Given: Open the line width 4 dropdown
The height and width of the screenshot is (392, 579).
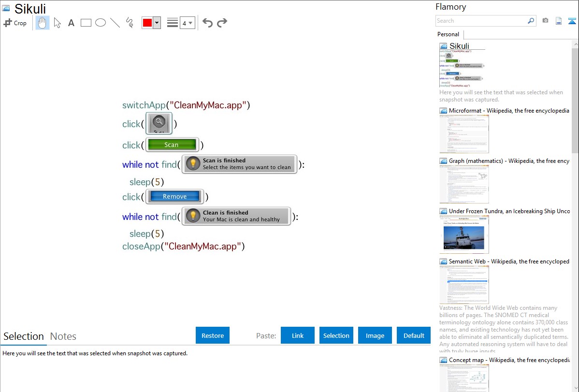Looking at the screenshot, I should click(x=188, y=23).
